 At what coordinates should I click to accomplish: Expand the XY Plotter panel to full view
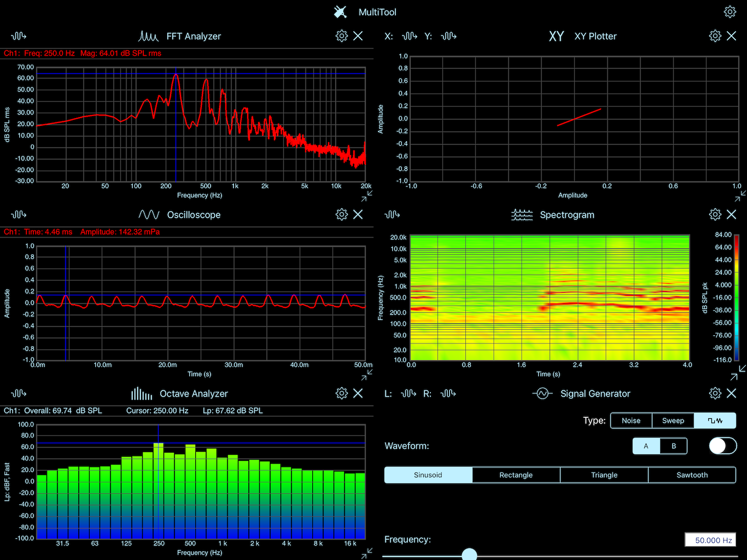click(740, 197)
